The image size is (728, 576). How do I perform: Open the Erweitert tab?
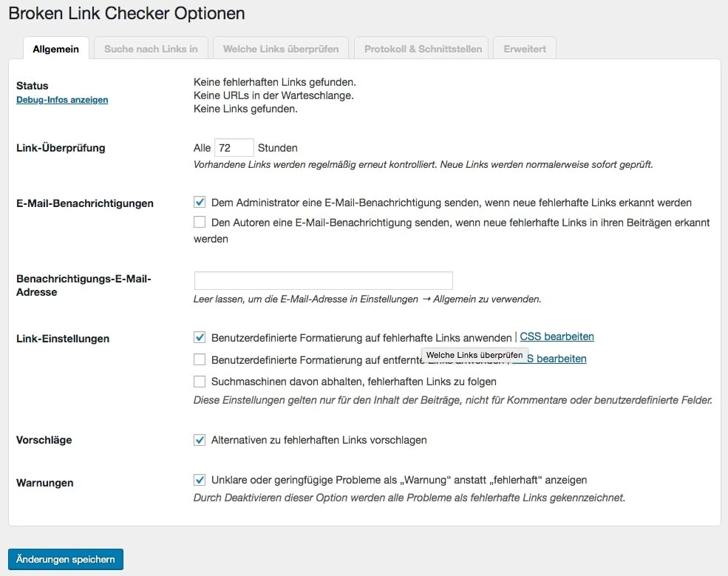525,49
